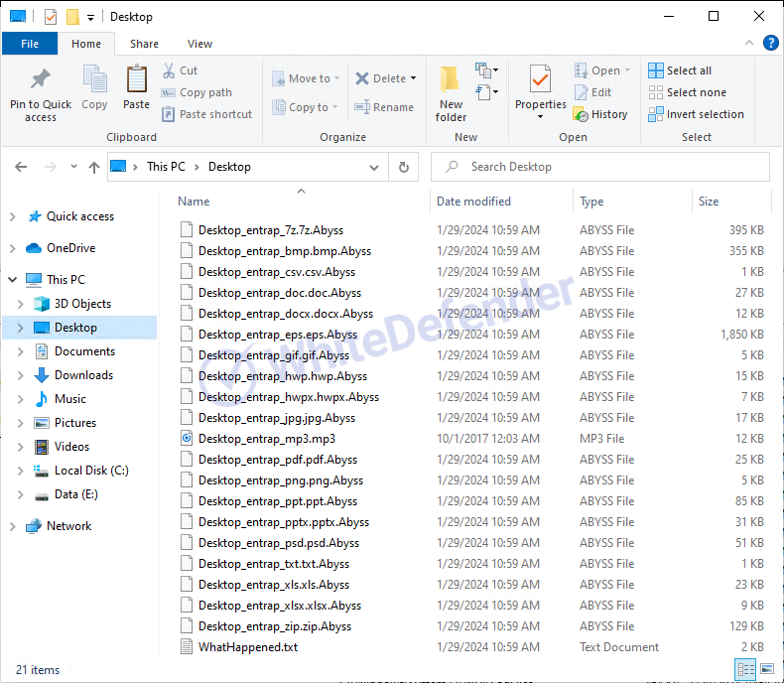784x683 pixels.
Task: Switch to Large icons view layout
Action: 767,669
